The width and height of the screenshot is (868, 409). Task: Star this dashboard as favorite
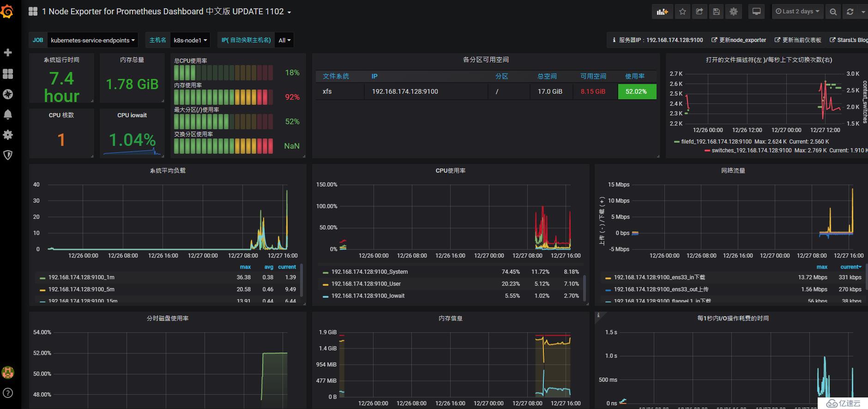tap(682, 12)
